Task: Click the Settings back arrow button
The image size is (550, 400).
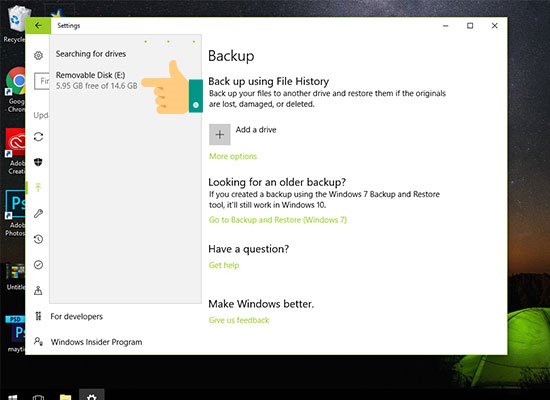Action: 38,26
